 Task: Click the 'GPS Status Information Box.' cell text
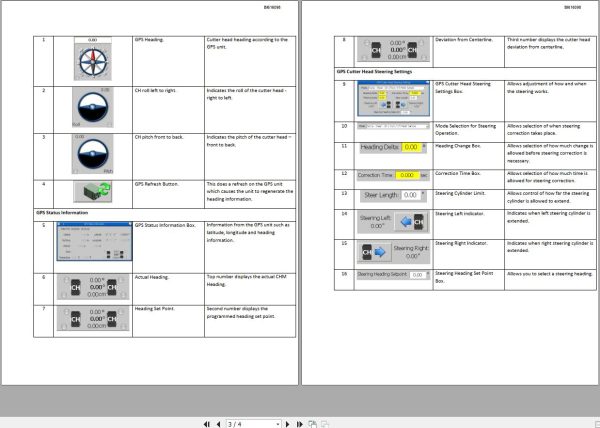[165, 225]
